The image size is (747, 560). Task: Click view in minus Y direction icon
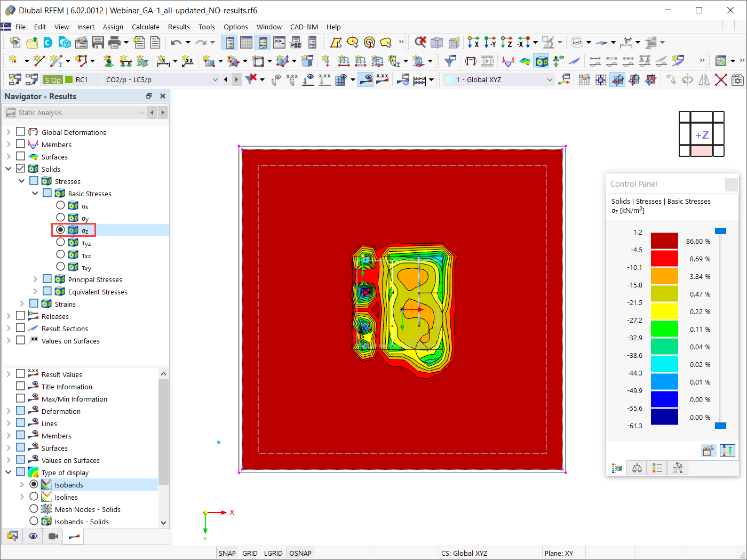[x=490, y=42]
